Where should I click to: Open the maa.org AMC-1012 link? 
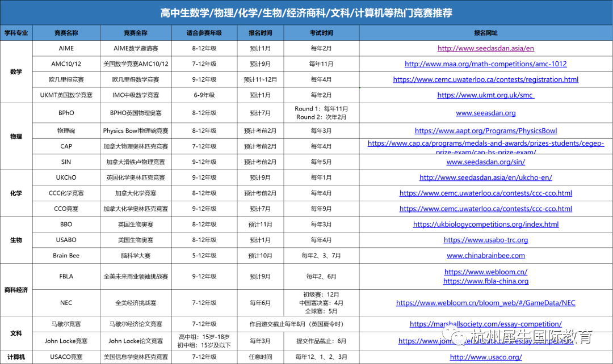click(485, 64)
